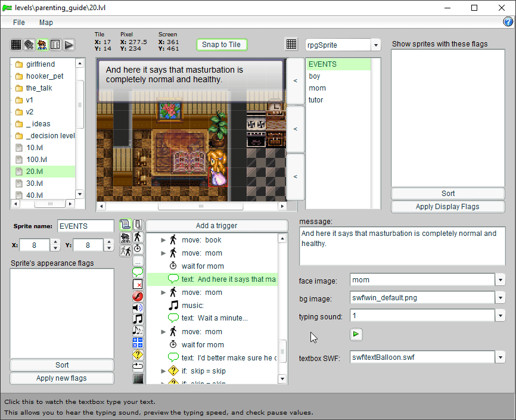Viewport: 516px width, 420px height.
Task: Open the blue help icon
Action: pos(508,22)
